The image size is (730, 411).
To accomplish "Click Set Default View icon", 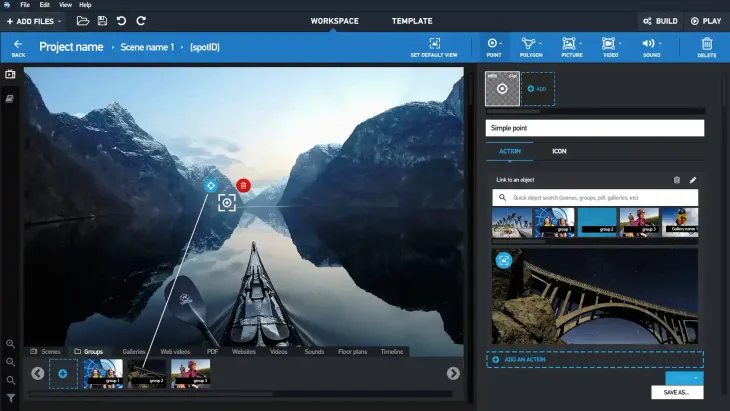I will [x=434, y=47].
